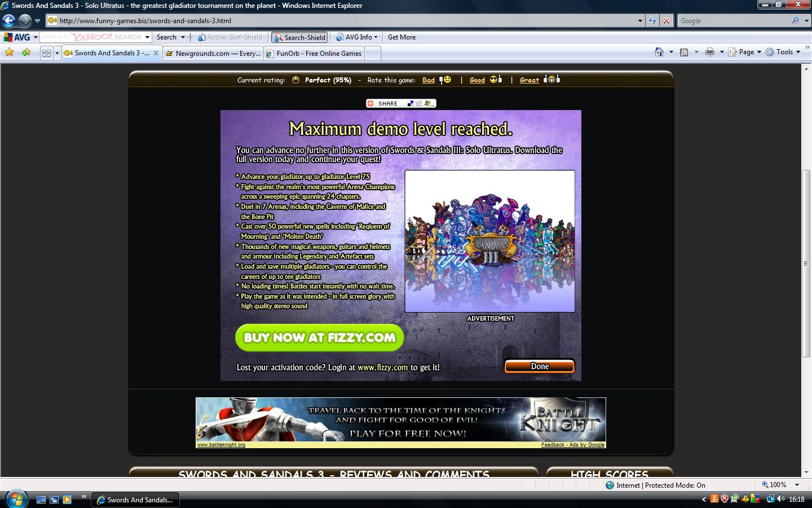The image size is (812, 508).
Task: Open the www.battleknight.org link
Action: 221,445
